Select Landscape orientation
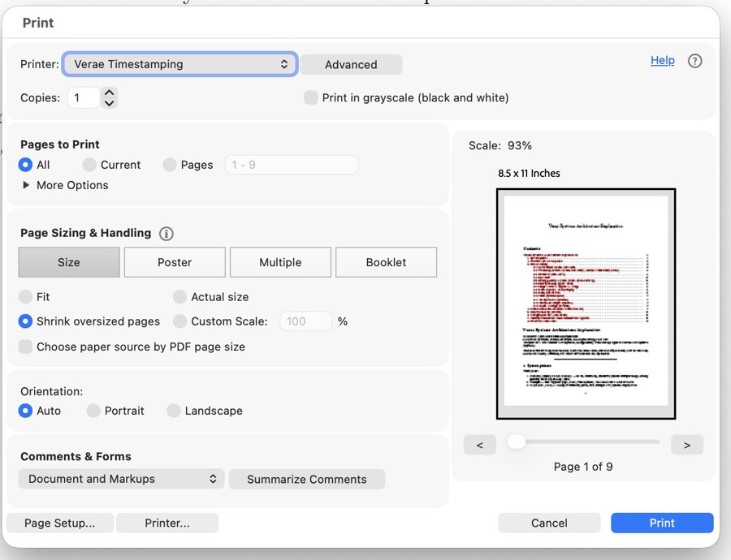The height and width of the screenshot is (560, 731). pyautogui.click(x=174, y=411)
